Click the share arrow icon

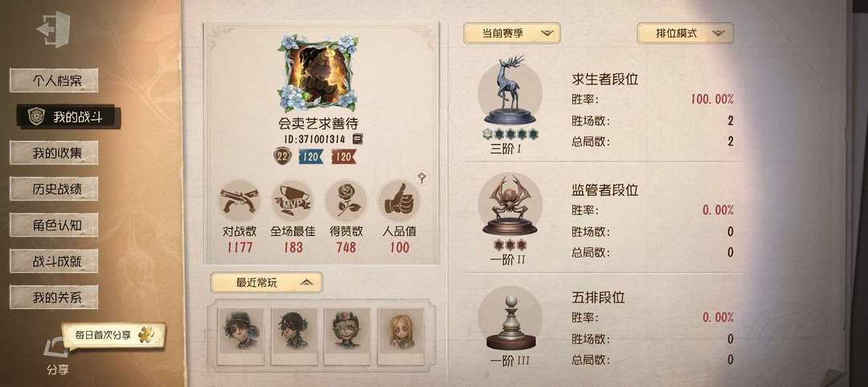pyautogui.click(x=56, y=348)
